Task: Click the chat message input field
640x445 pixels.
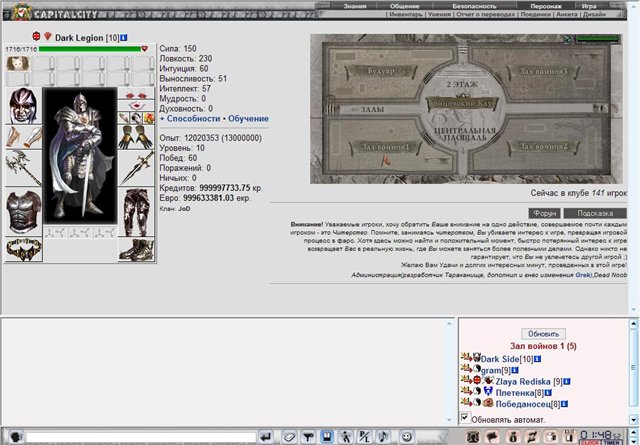Action: coord(141,437)
